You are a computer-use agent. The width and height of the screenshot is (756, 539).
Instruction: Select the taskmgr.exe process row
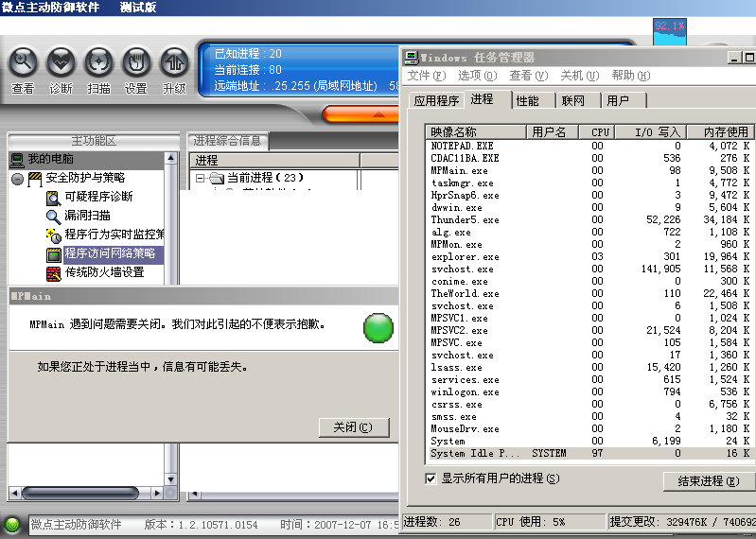click(590, 183)
